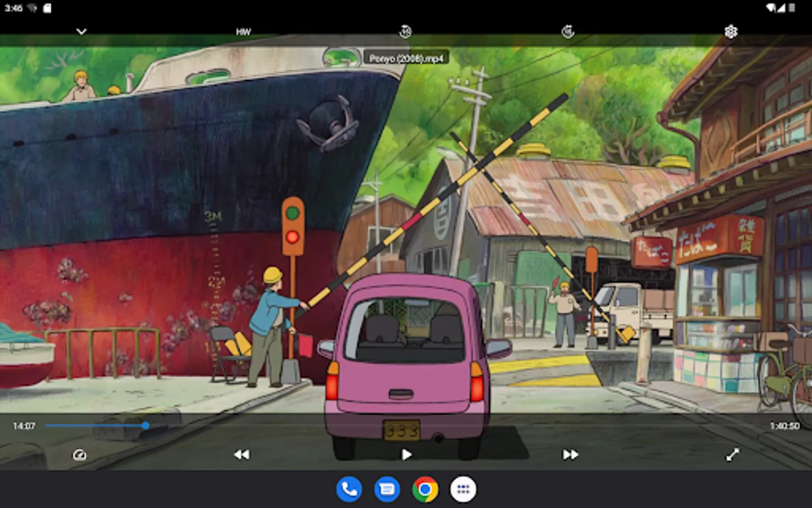This screenshot has height=508, width=812.
Task: Click the total duration 1:40:50 label
Action: coord(785,426)
